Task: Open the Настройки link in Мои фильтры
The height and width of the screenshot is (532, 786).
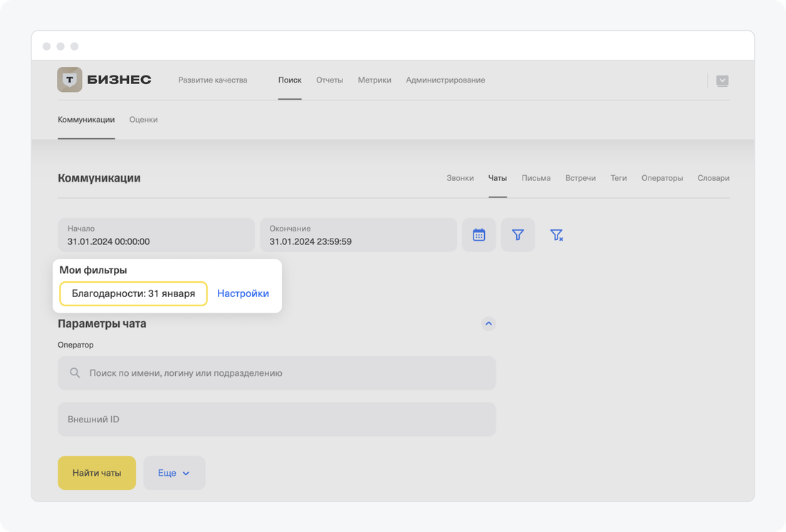Action: click(243, 293)
